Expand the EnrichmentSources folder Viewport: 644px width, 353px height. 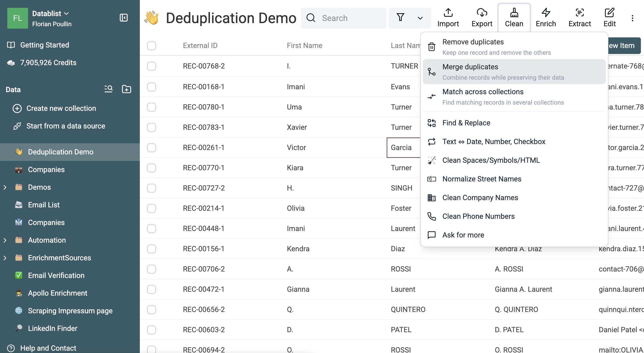coord(5,258)
